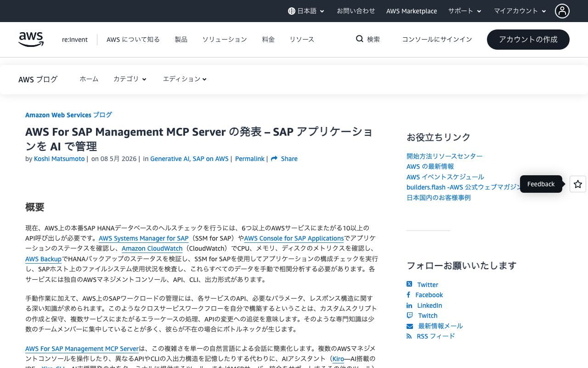Open AWS For SAP Management MCP Server link
588x368 pixels.
(82, 349)
